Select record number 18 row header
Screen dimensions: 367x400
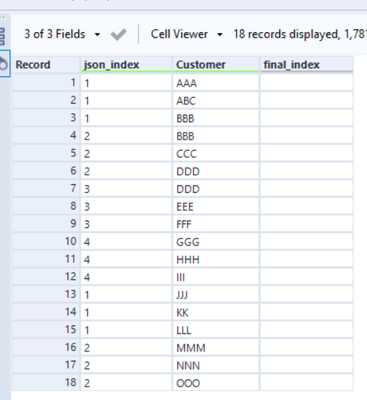[46, 383]
